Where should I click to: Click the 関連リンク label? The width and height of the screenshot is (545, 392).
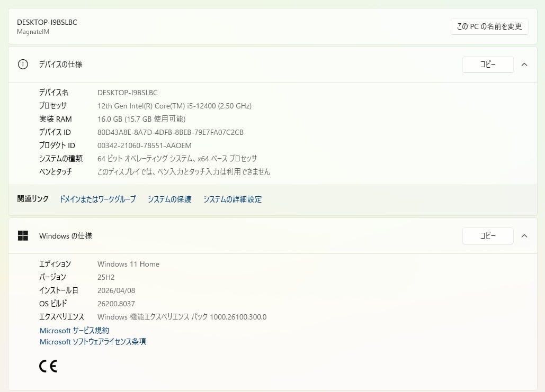click(x=33, y=199)
